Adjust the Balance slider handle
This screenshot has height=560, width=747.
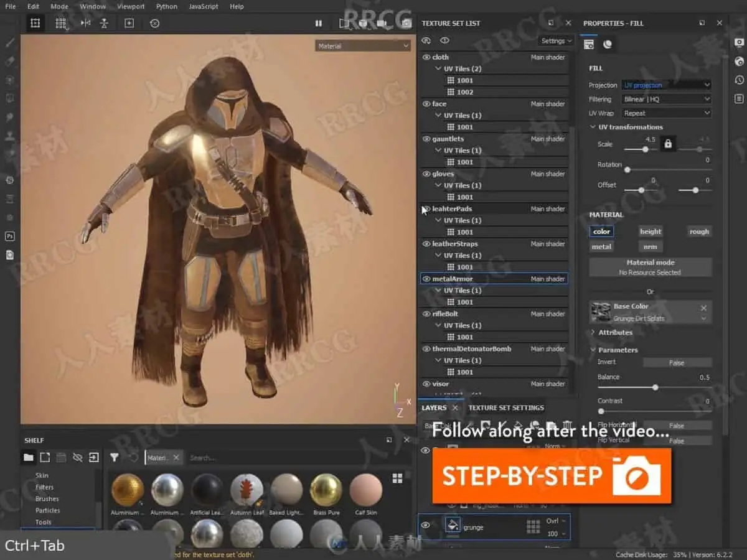point(655,387)
